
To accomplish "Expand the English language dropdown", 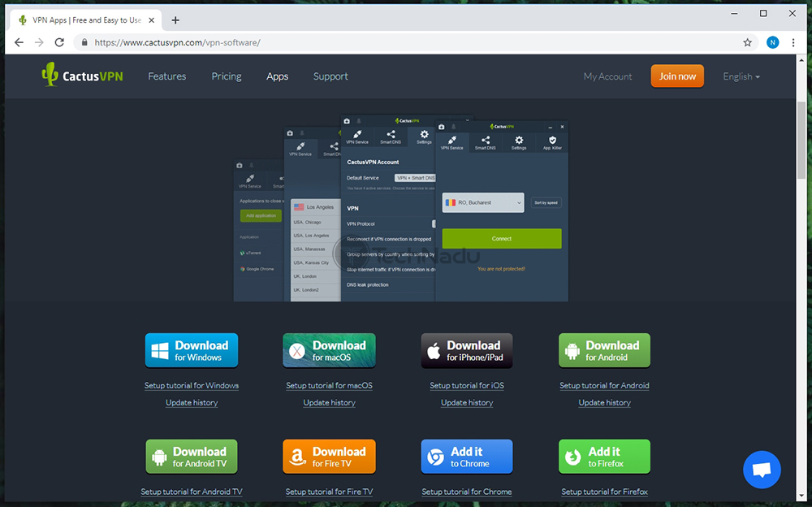I will pyautogui.click(x=741, y=76).
